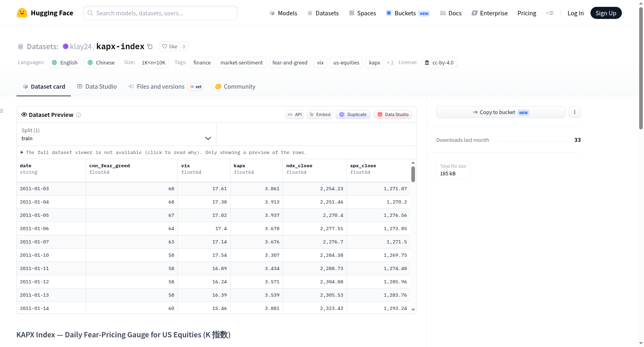
Task: Click the table vertical scrollbar thumb
Action: click(x=413, y=174)
